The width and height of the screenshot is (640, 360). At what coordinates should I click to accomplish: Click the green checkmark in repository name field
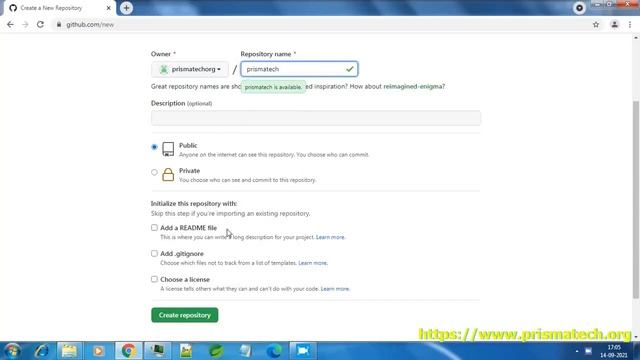[349, 69]
